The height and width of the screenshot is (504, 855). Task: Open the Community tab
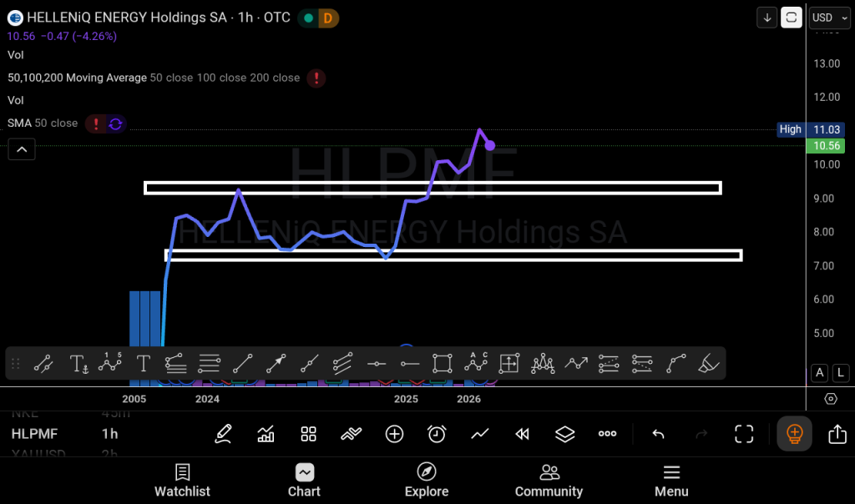coord(549,481)
